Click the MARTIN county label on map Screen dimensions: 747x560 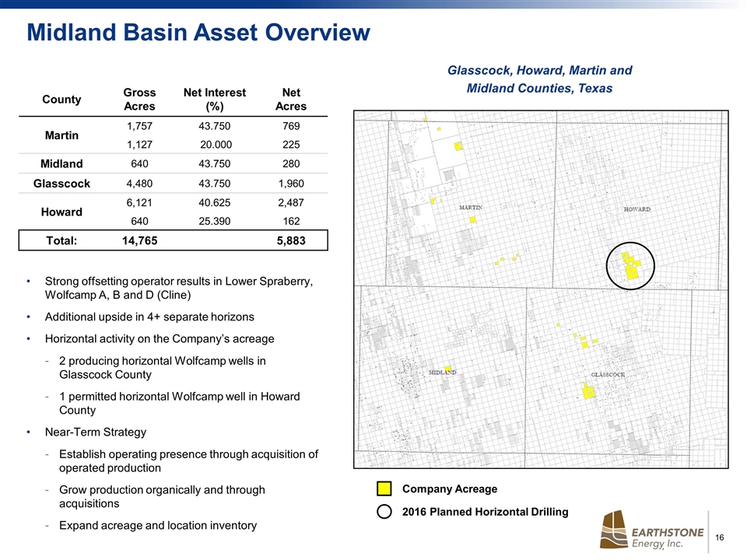(x=471, y=208)
